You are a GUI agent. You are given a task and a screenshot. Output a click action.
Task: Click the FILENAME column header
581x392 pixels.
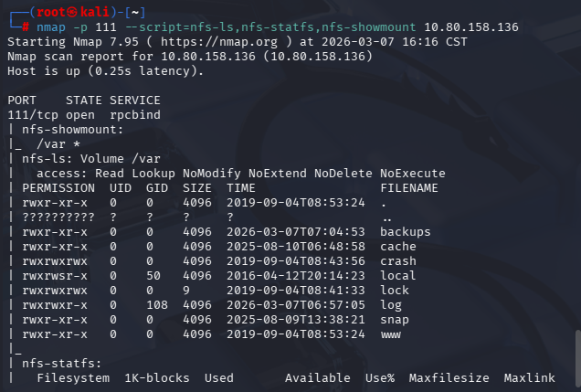409,188
